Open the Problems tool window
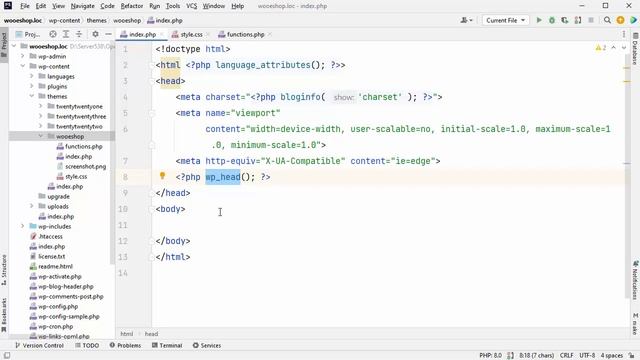 [125, 345]
